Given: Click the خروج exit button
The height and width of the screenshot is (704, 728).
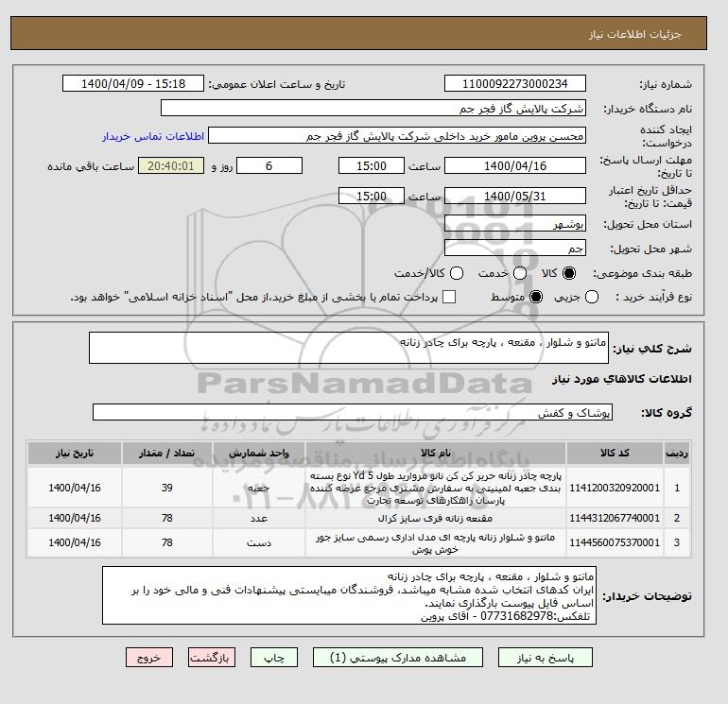Looking at the screenshot, I should (149, 658).
